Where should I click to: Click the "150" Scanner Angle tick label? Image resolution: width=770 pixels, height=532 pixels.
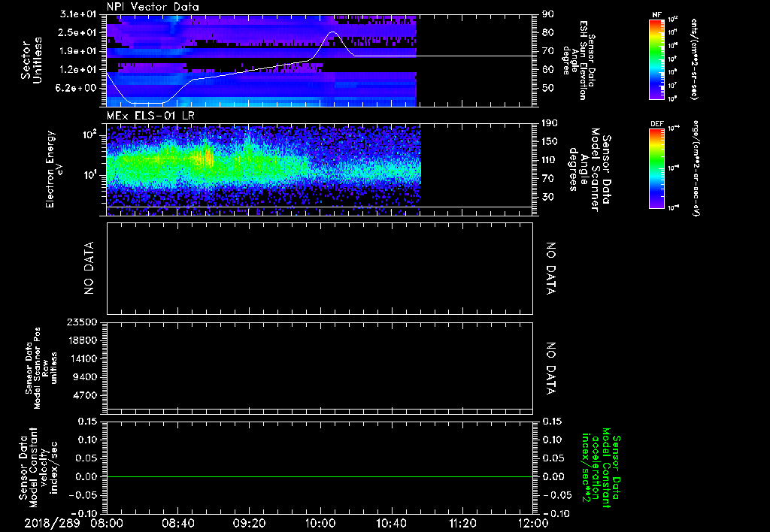(x=548, y=141)
